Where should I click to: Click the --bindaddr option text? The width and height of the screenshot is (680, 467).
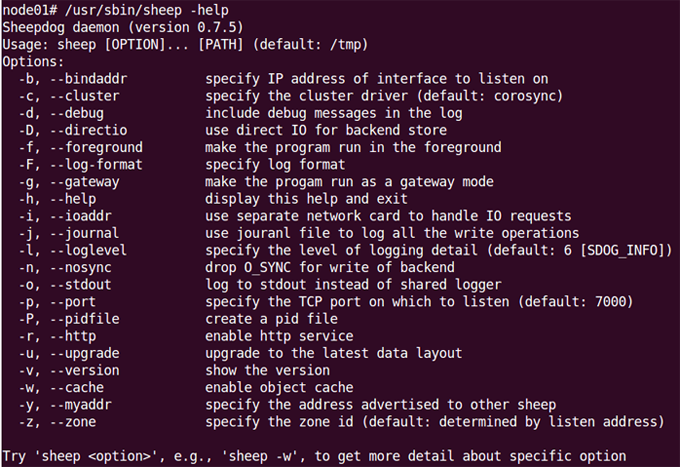(88, 79)
